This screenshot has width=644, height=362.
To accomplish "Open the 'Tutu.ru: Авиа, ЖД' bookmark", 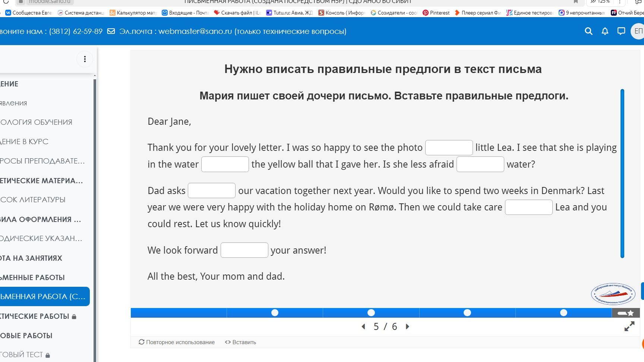I will (290, 13).
